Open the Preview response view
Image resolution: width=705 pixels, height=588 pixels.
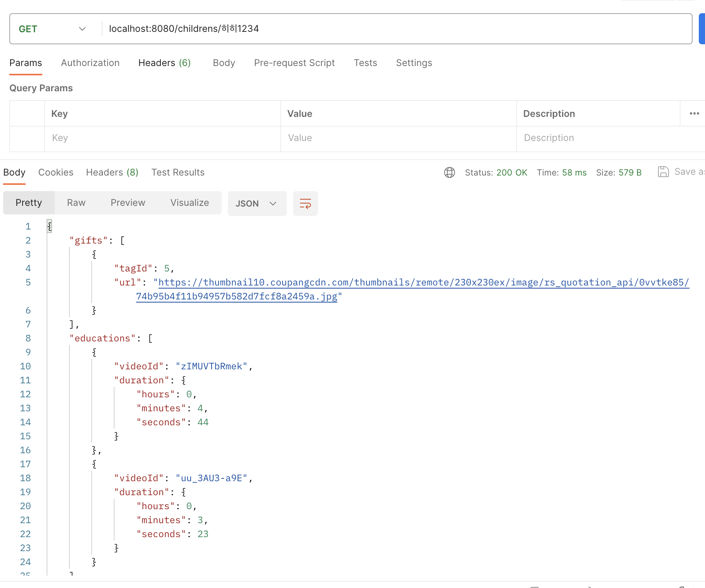(x=128, y=202)
